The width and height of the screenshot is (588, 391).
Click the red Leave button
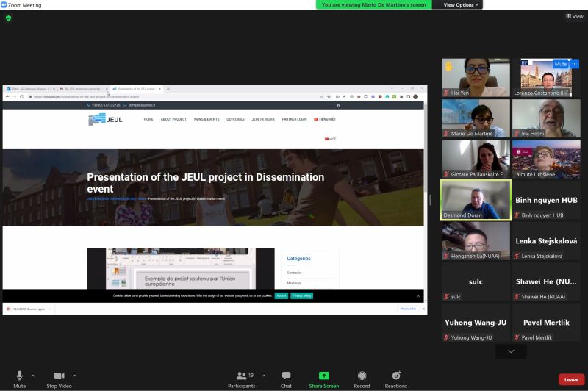tap(570, 379)
